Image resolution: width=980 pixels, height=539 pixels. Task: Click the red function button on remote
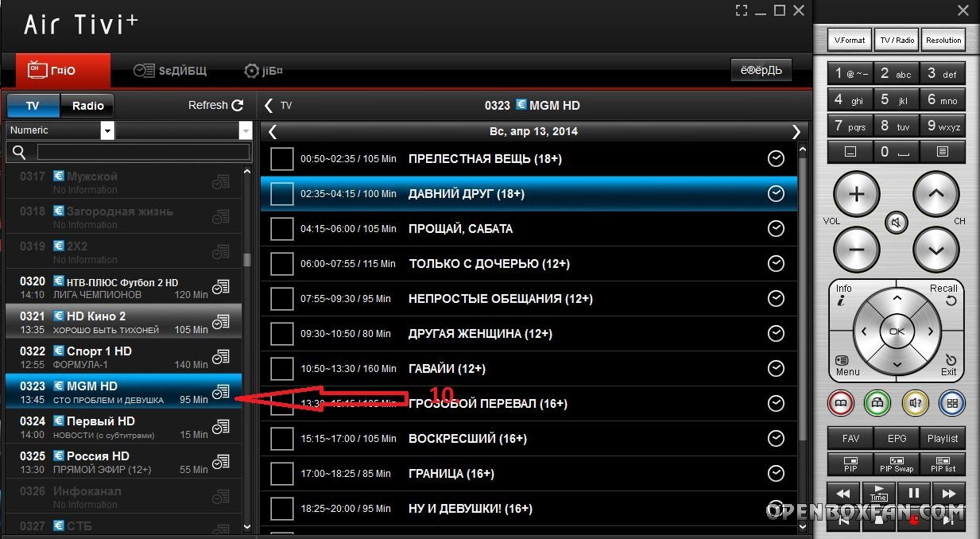(841, 404)
